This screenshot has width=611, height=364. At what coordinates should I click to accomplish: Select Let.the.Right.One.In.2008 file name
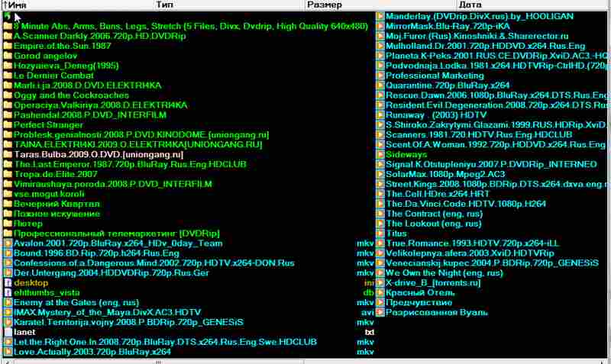click(165, 342)
